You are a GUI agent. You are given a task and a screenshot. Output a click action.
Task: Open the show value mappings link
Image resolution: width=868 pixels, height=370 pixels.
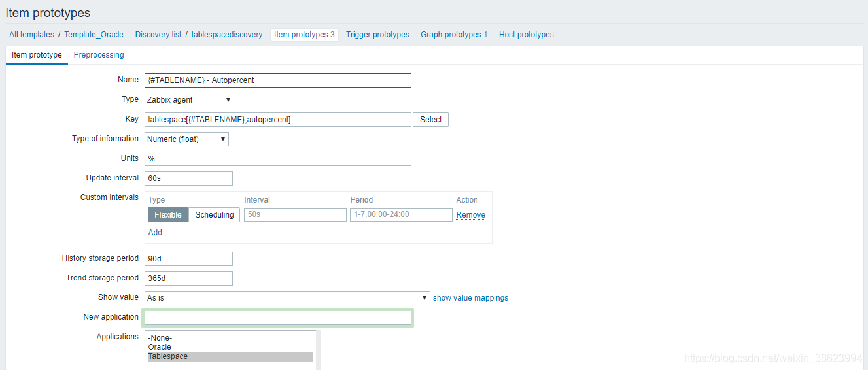[x=470, y=298]
